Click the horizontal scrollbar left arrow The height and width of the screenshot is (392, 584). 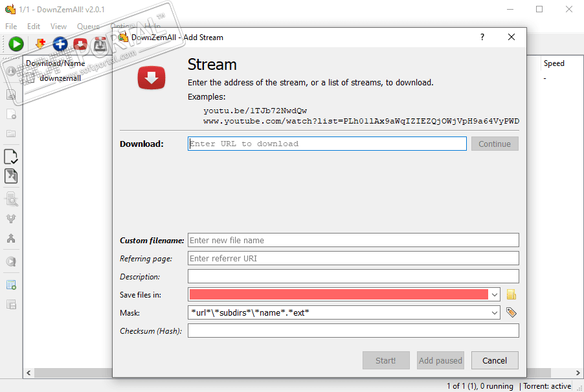(x=28, y=373)
